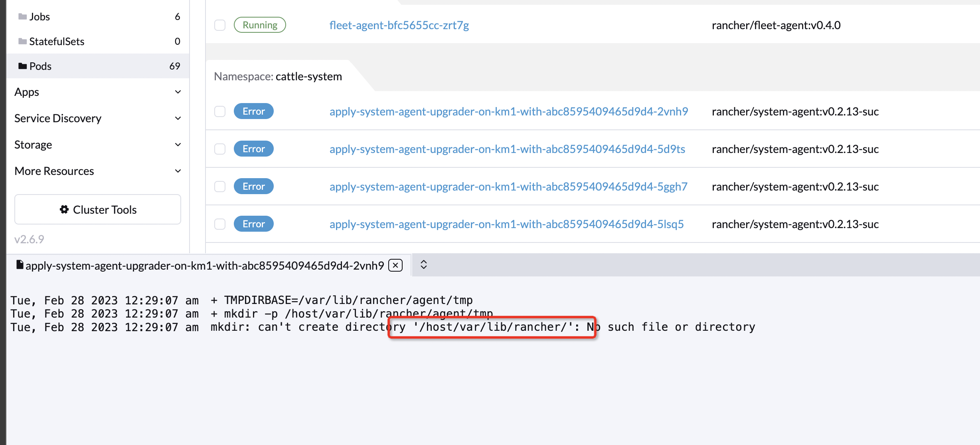Click the folder icon next to Jobs
The image size is (980, 445).
(x=22, y=16)
